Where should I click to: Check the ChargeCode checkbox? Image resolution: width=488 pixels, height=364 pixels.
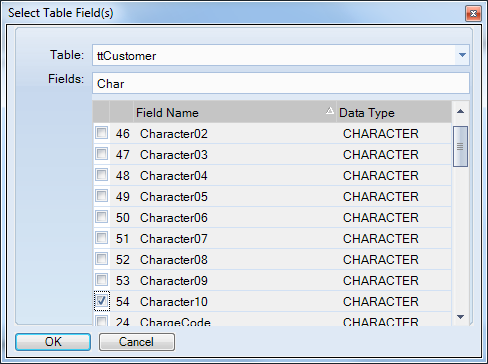pyautogui.click(x=101, y=321)
